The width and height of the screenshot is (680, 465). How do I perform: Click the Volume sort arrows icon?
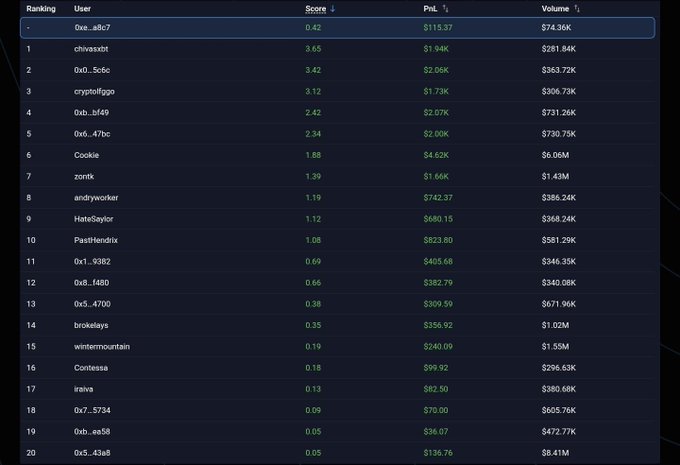pos(577,9)
